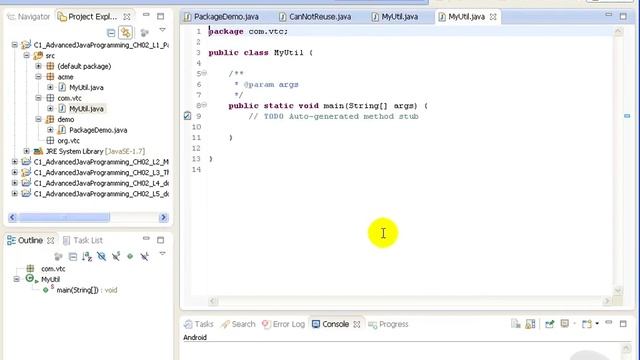
Task: Switch to inactive MyUtil.java editor tab
Action: click(395, 17)
